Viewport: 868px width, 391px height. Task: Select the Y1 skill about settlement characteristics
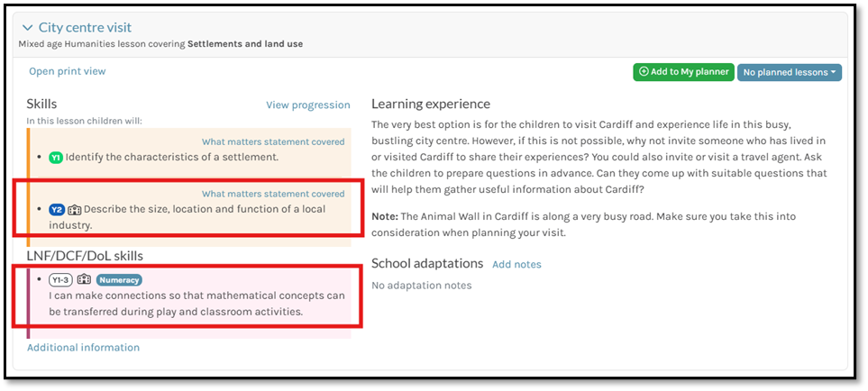[x=171, y=157]
